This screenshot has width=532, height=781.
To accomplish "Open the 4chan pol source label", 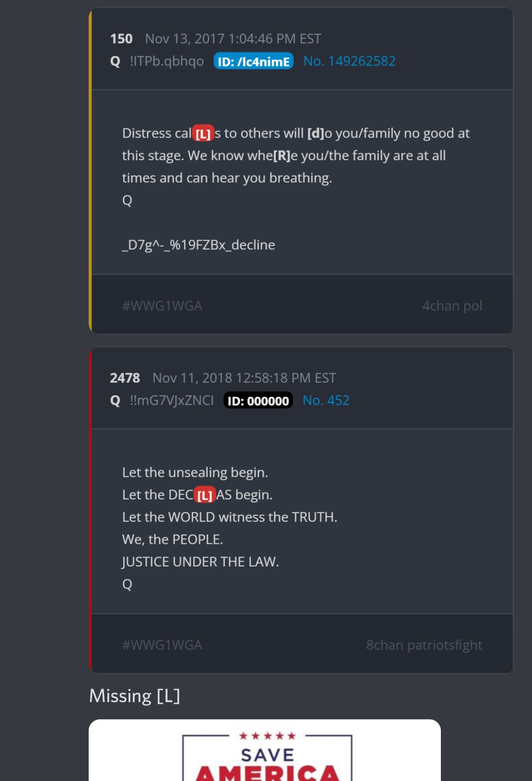I will tap(452, 306).
